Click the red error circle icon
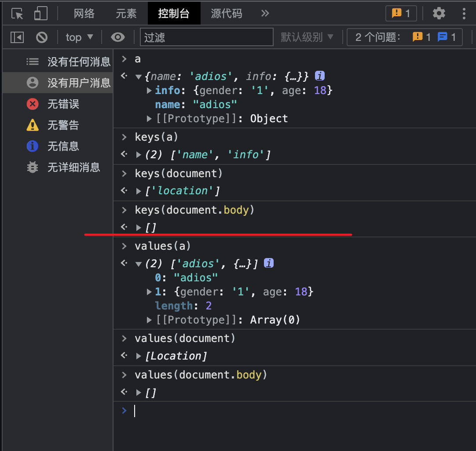The height and width of the screenshot is (451, 476). tap(33, 104)
